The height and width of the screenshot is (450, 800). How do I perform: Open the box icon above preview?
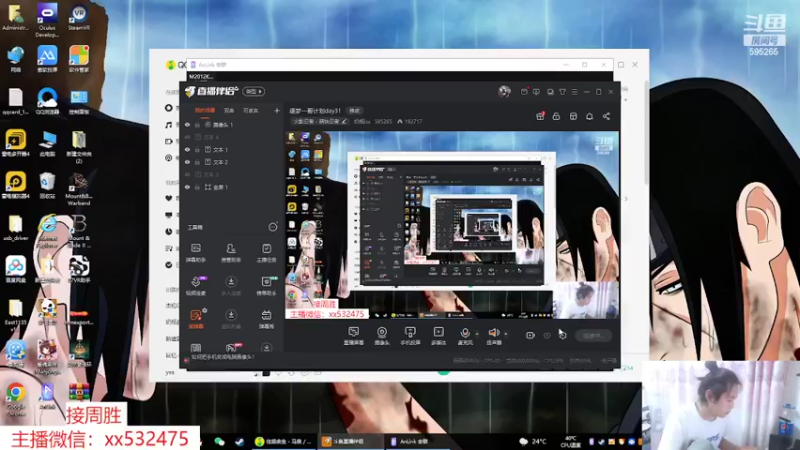573,116
